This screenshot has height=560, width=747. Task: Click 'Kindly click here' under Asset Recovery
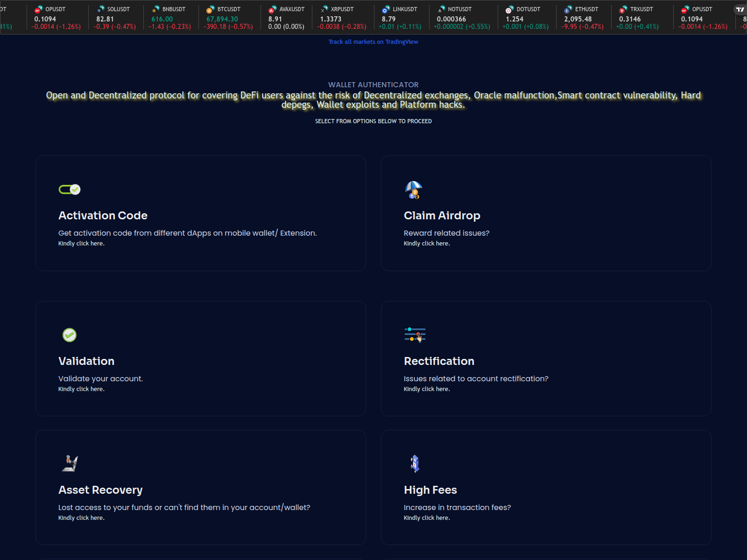(81, 518)
